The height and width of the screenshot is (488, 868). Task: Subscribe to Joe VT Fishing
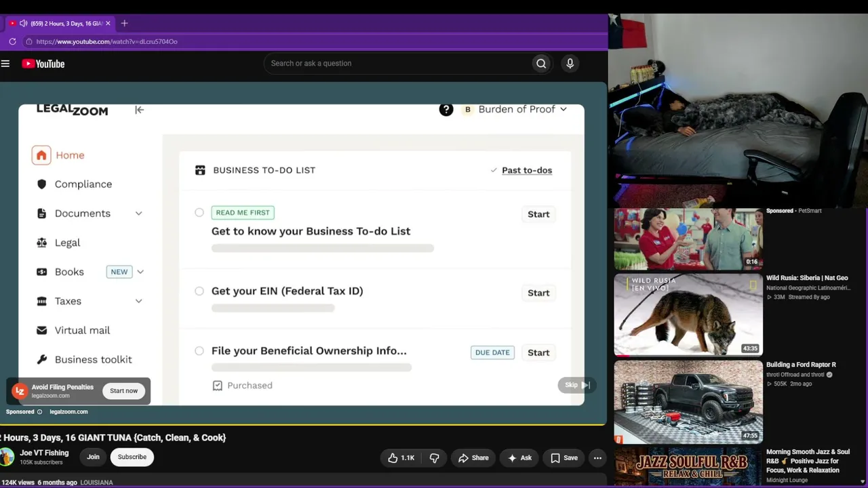tap(132, 457)
